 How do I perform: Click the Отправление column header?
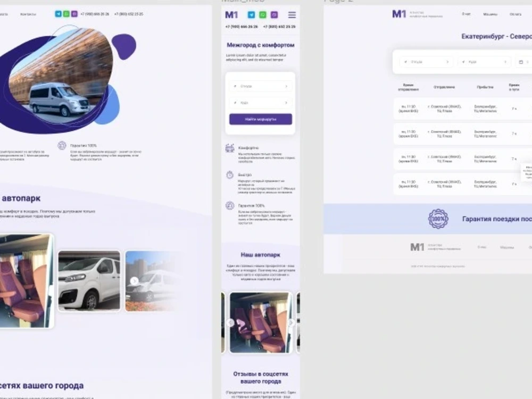[x=444, y=87]
